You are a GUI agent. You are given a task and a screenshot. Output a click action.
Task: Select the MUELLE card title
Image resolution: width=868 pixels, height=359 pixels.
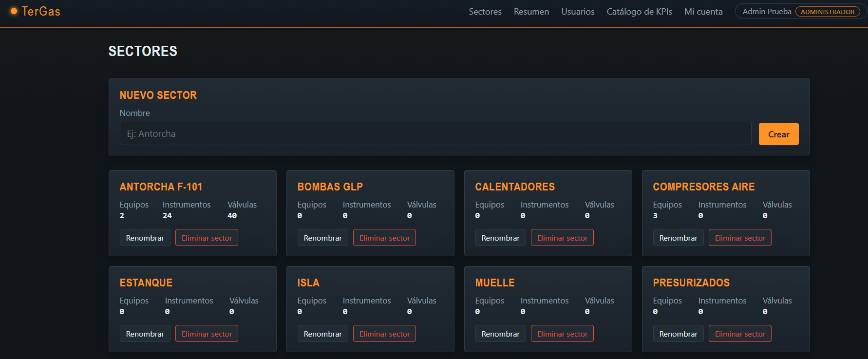pos(495,283)
